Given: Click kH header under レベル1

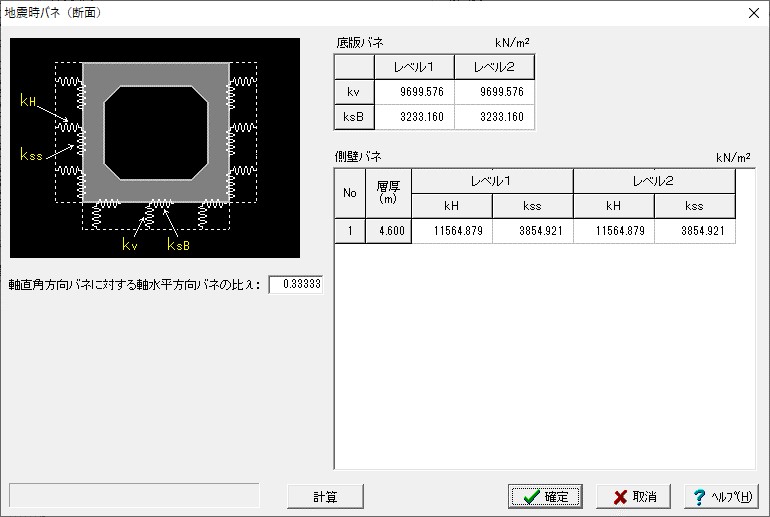Looking at the screenshot, I should coord(452,206).
